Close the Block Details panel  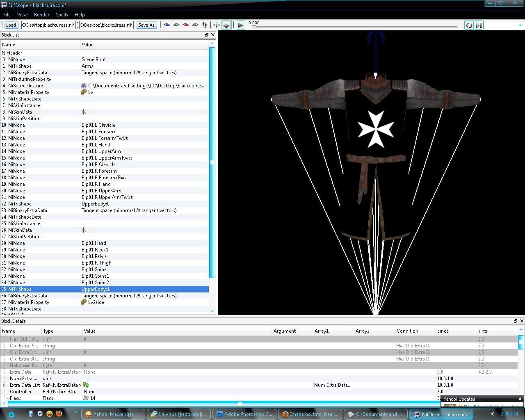pos(522,321)
